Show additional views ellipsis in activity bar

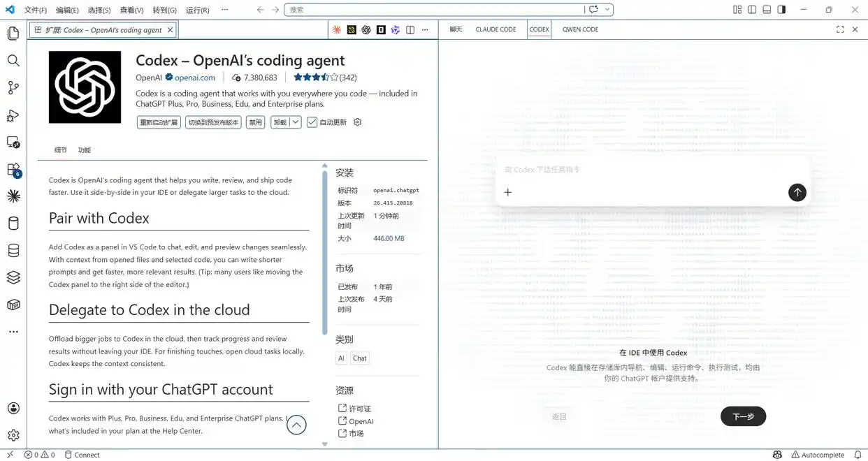click(x=13, y=332)
